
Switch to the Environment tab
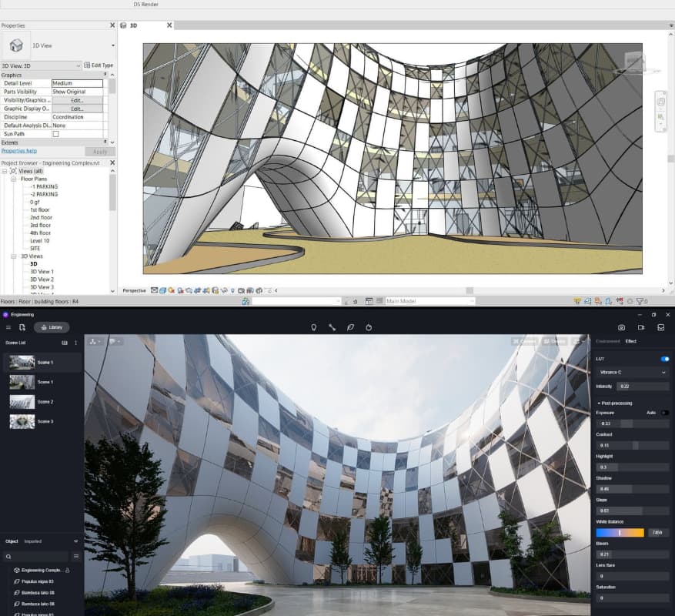click(x=608, y=341)
